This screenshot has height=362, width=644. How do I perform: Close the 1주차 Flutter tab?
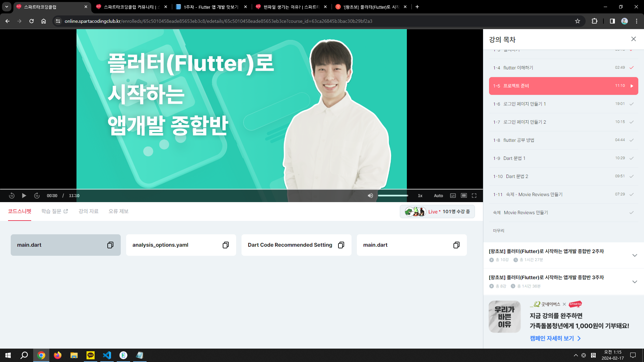246,7
